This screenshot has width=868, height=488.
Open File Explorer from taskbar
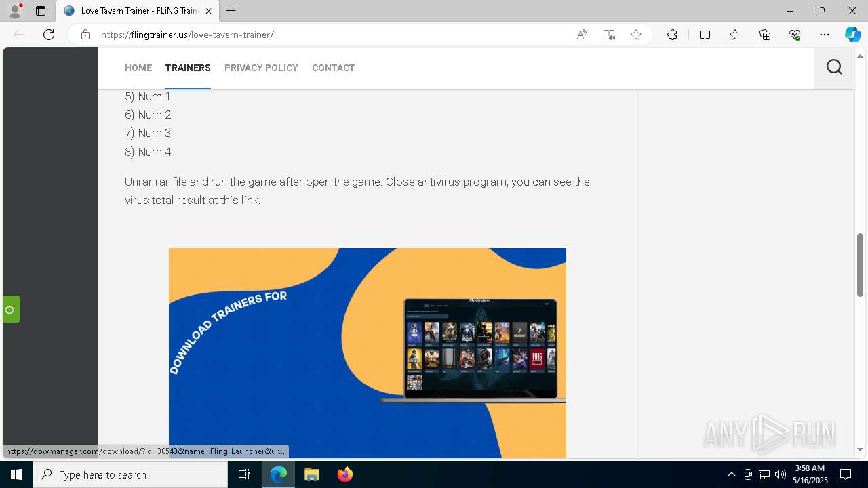[311, 474]
